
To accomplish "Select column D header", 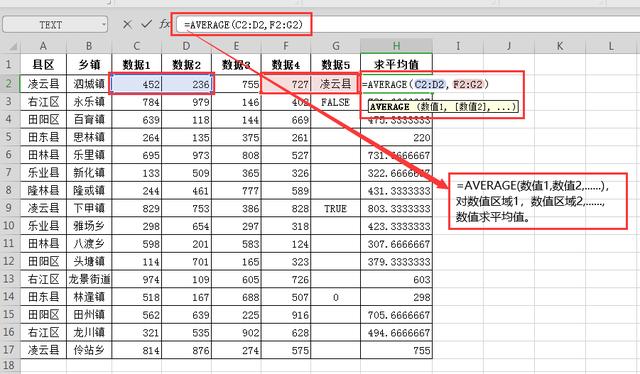I will [187, 46].
